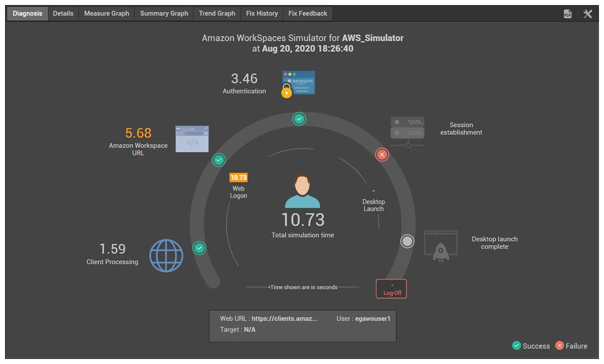Viewport: 604px width, 364px height.
Task: Open the wrench settings tool icon
Action: pyautogui.click(x=587, y=14)
